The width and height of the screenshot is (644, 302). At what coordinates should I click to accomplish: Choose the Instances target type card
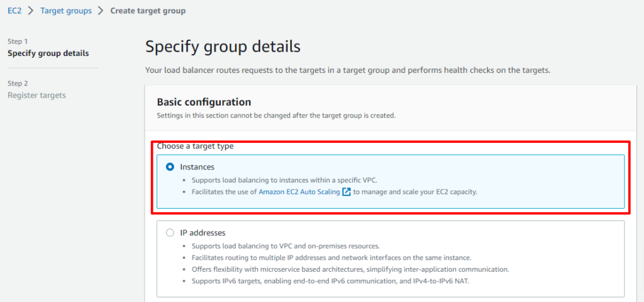click(x=391, y=182)
